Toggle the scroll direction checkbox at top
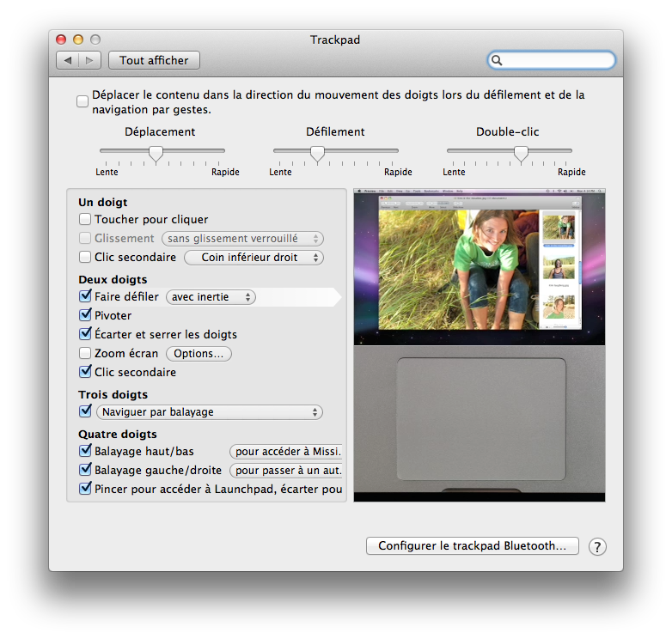 [82, 102]
